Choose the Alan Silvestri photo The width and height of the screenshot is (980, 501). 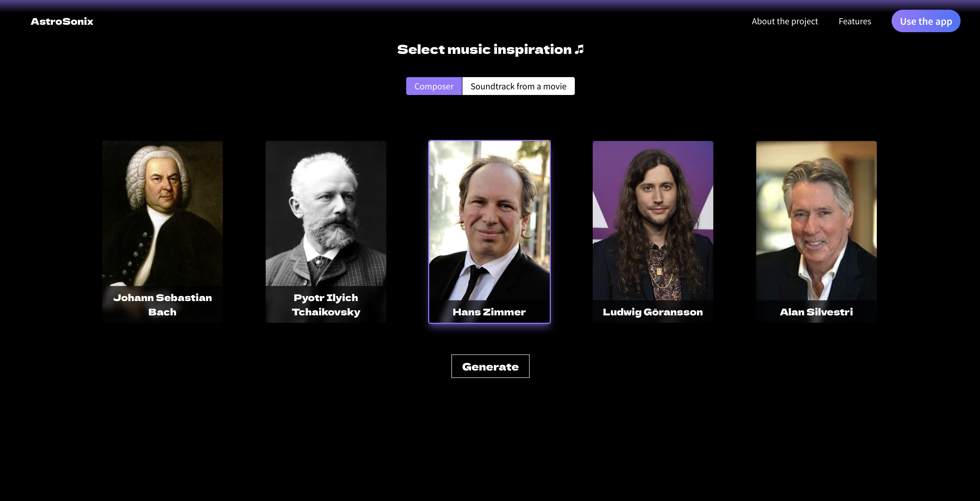point(816,220)
